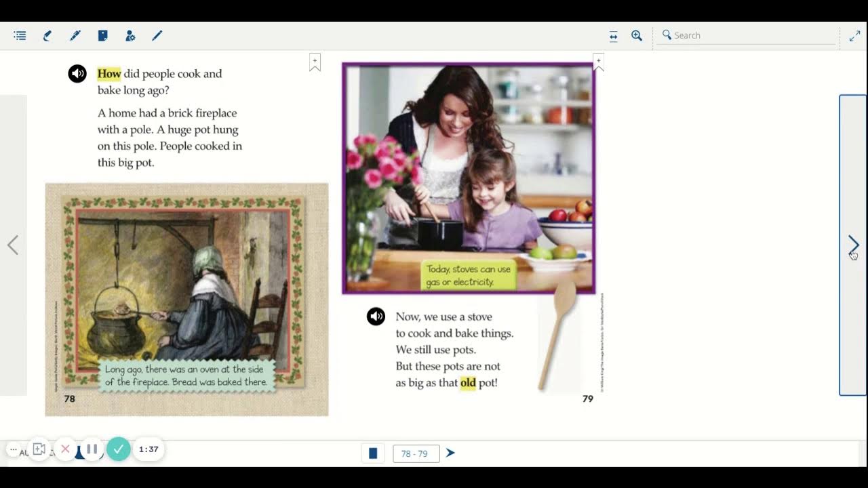Click the mother and daughter cooking photo

click(x=469, y=178)
